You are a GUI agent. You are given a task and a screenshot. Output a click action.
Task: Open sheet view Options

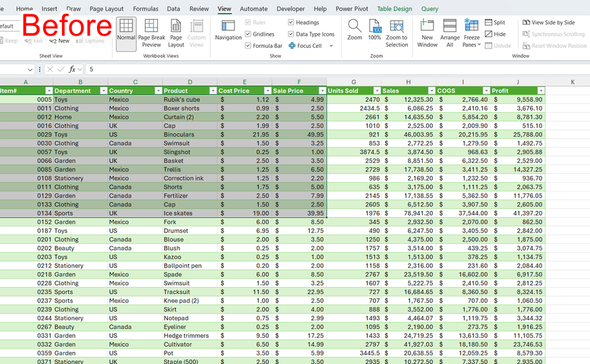(x=90, y=40)
